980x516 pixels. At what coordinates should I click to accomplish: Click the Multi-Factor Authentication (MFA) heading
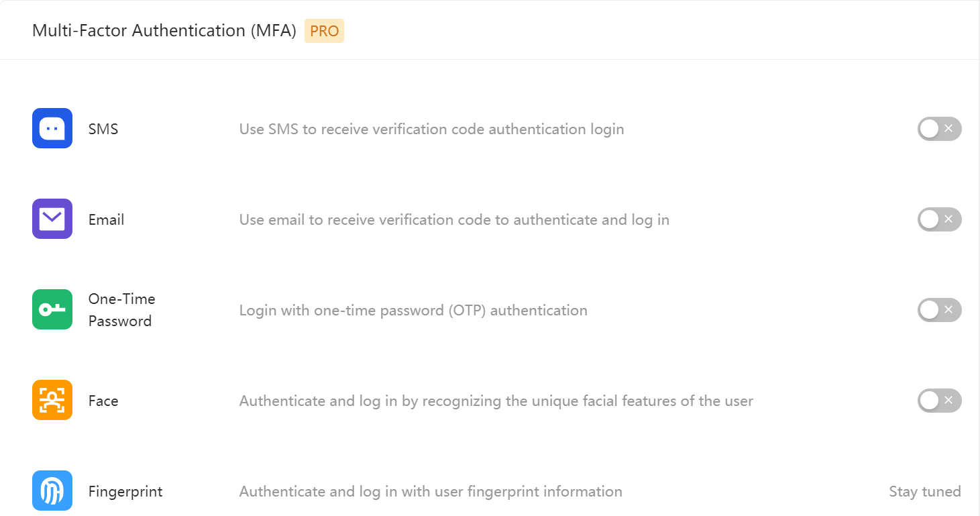coord(164,31)
